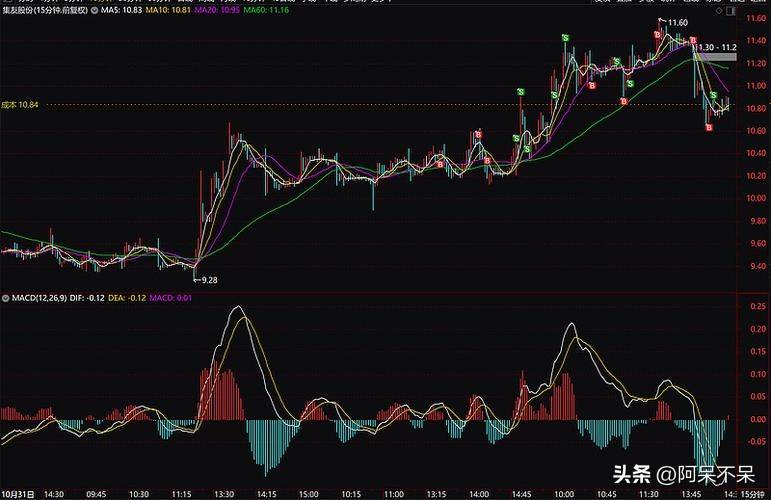Click the 13:45 time axis label
Viewport: 771px width, 500px height.
(691, 494)
